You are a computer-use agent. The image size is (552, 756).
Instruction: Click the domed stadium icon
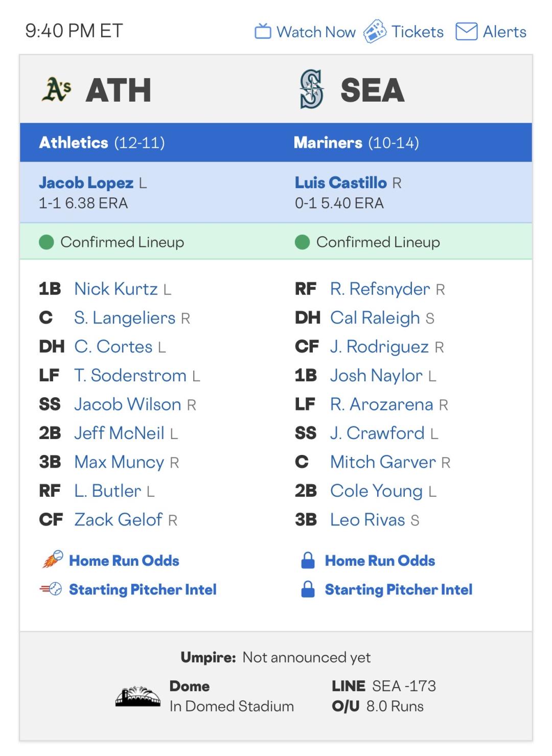pyautogui.click(x=137, y=696)
